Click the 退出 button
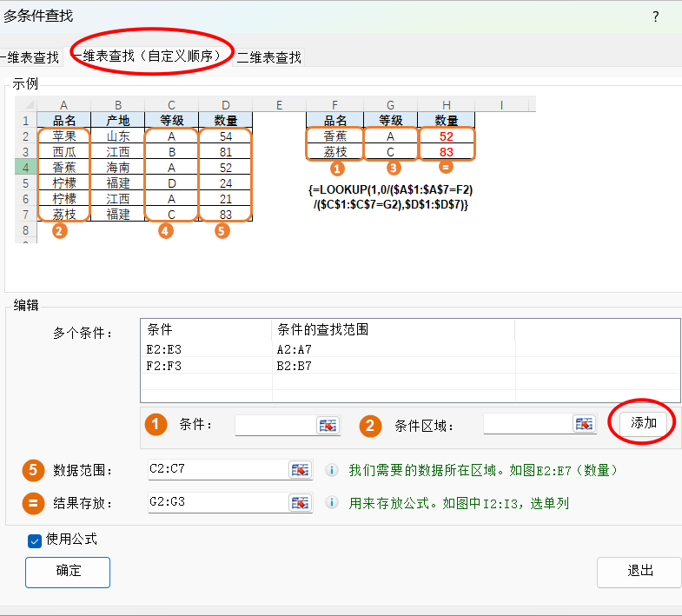Viewport: 682px width, 616px height. 639,572
